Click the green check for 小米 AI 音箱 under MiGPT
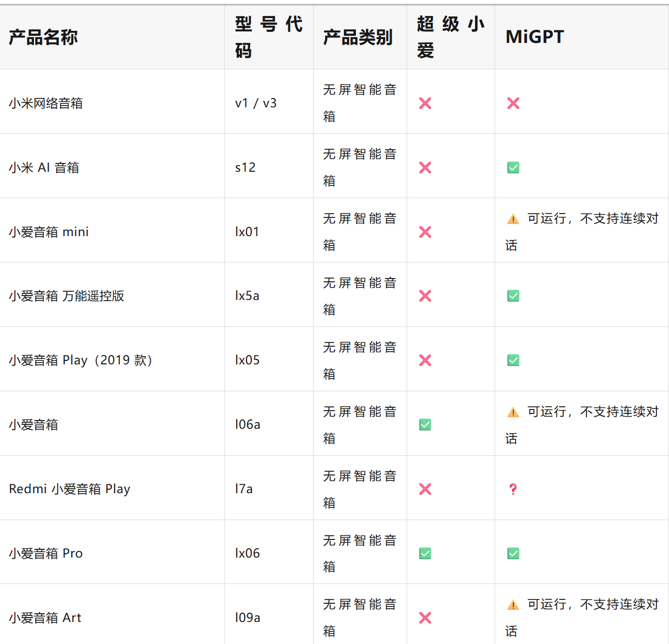This screenshot has width=669, height=644. tap(513, 167)
